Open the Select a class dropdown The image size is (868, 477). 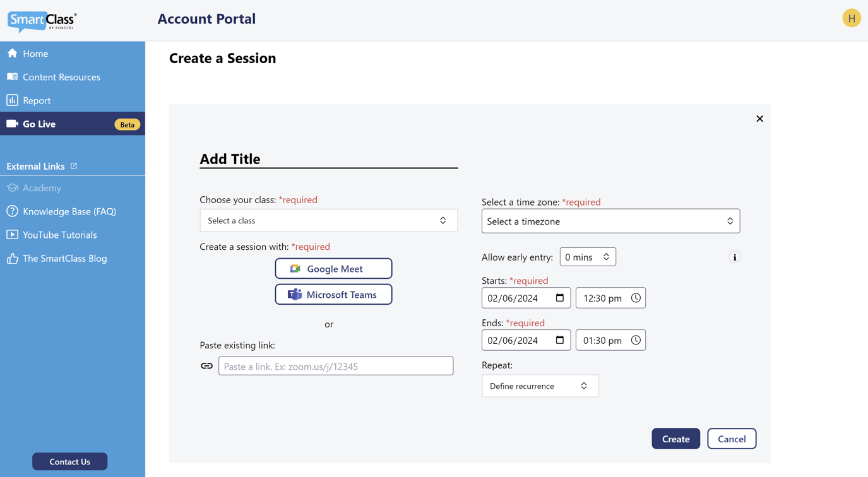pos(328,220)
